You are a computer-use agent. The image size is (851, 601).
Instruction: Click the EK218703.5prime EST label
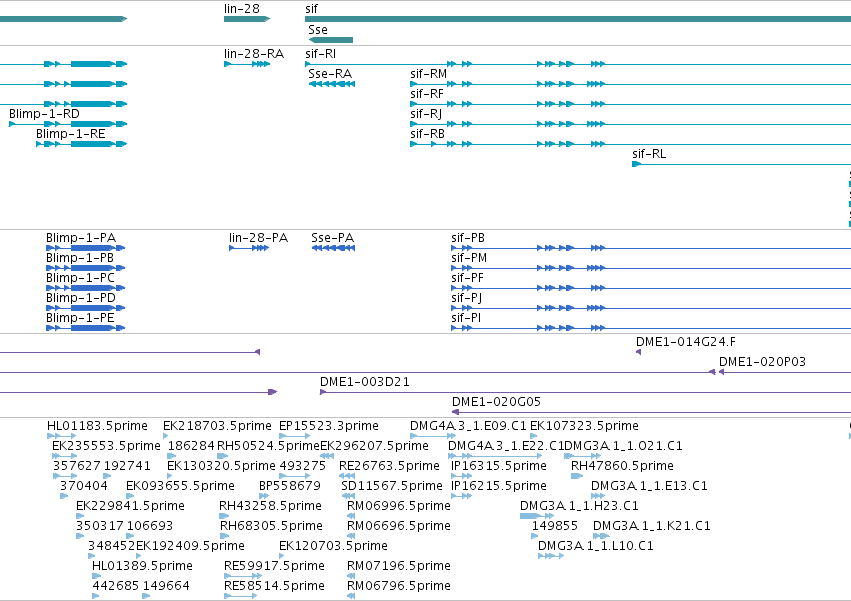coord(217,426)
